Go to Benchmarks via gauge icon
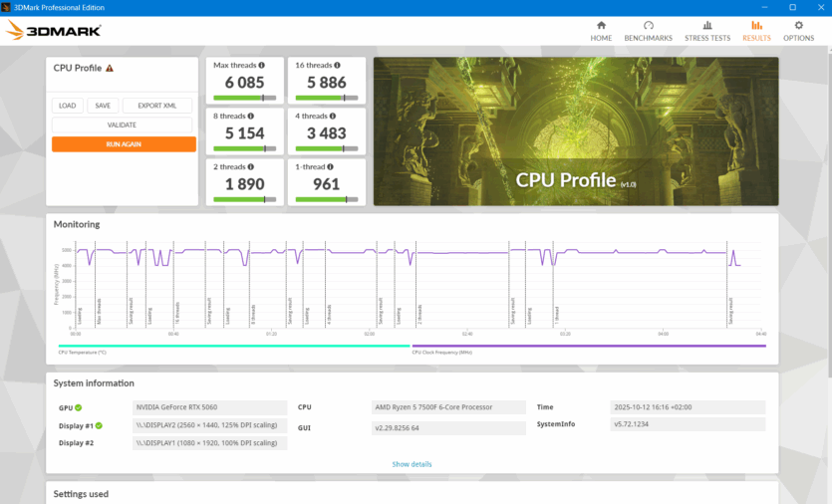The width and height of the screenshot is (832, 504). (648, 25)
